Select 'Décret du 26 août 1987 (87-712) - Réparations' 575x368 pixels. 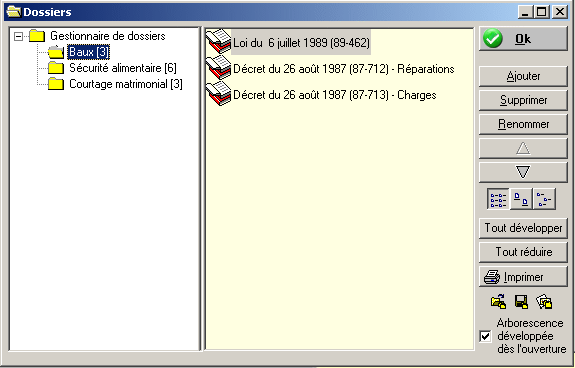click(344, 69)
